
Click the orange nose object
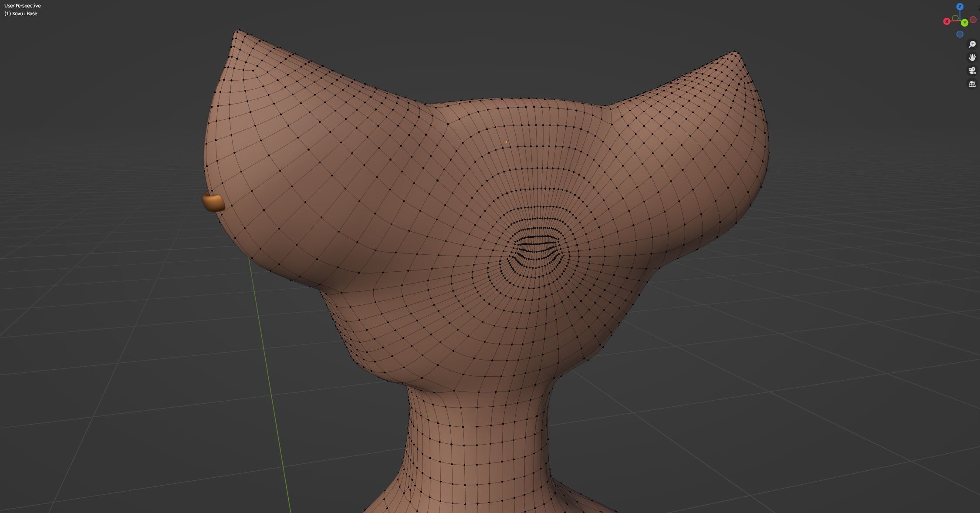(x=213, y=202)
